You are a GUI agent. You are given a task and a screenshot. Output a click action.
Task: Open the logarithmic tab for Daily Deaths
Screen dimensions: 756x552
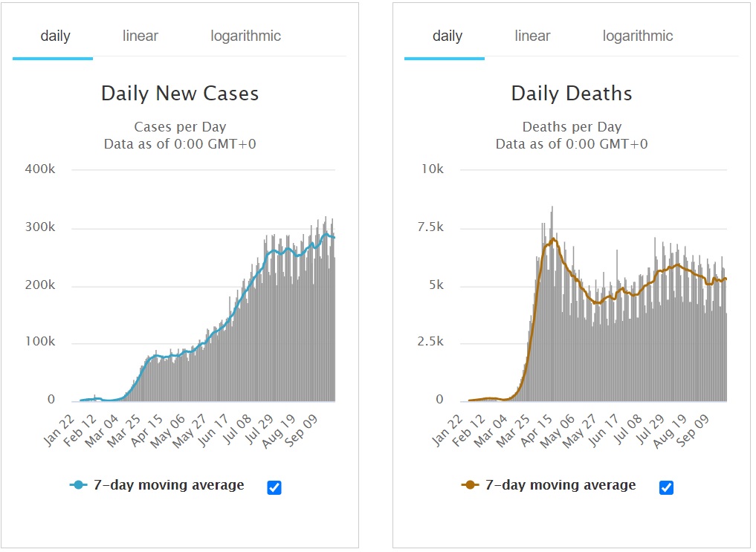(638, 36)
